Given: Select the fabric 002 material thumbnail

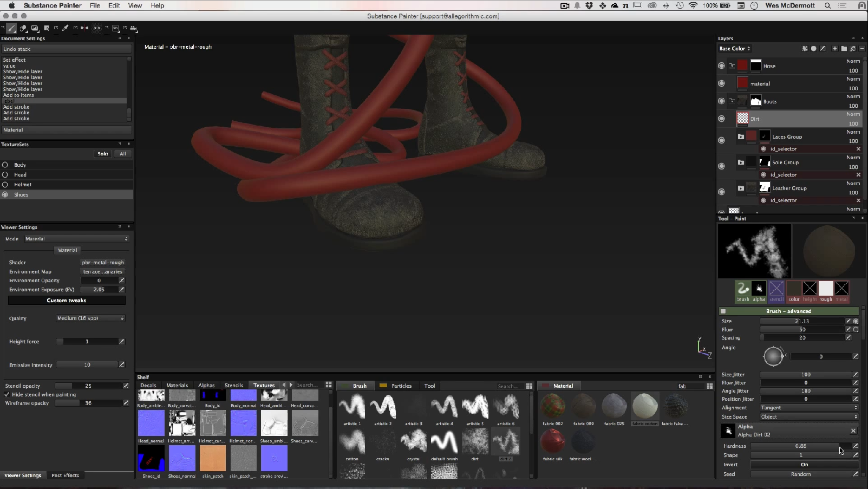Looking at the screenshot, I should [x=553, y=407].
